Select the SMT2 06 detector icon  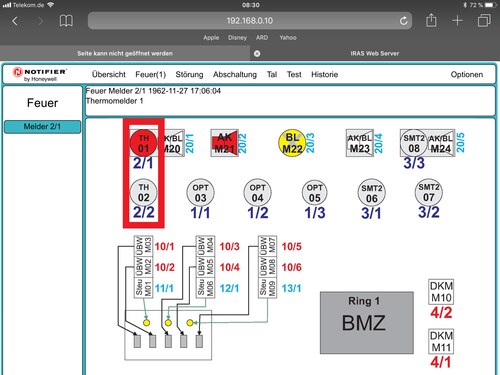(x=371, y=193)
